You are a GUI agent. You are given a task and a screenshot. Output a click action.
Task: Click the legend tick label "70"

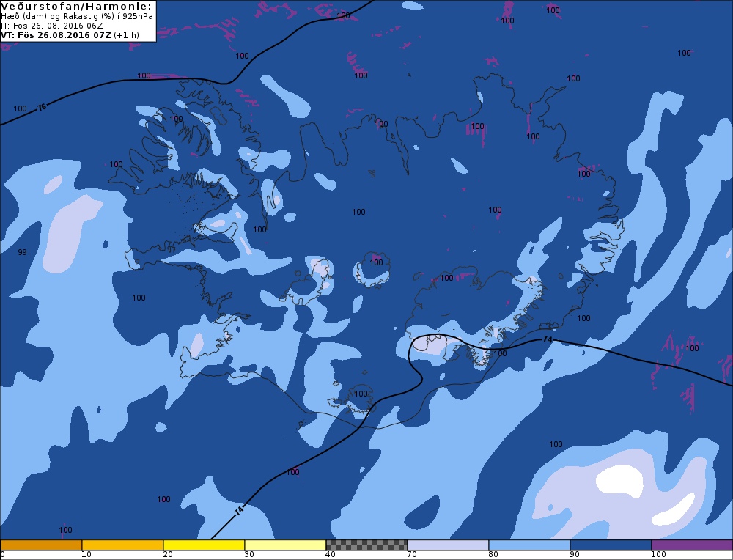coord(412,555)
